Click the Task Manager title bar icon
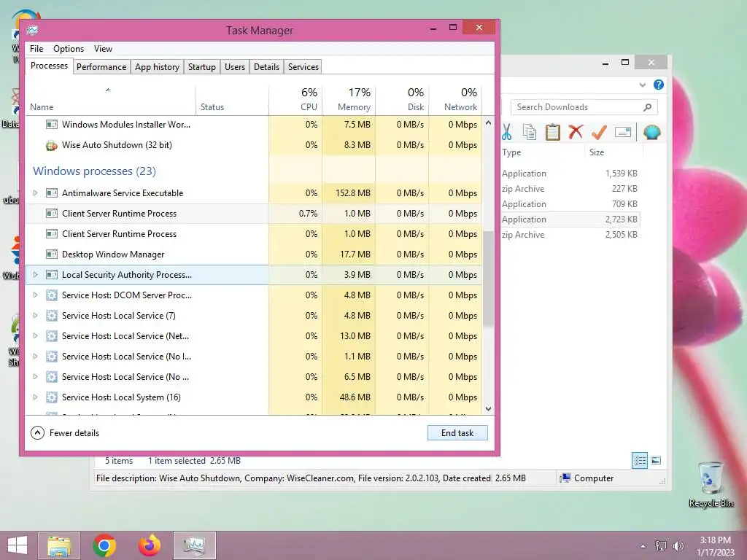 (32, 31)
